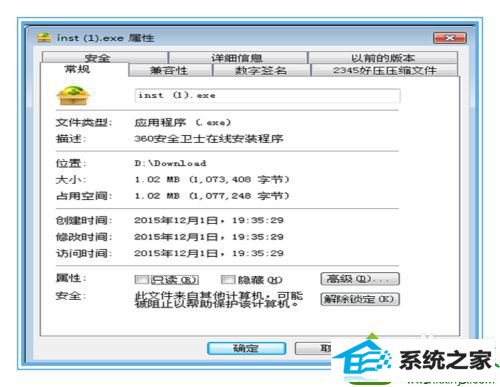Click the 360安全卫士在线安装程序 description
The height and width of the screenshot is (387, 500).
209,138
